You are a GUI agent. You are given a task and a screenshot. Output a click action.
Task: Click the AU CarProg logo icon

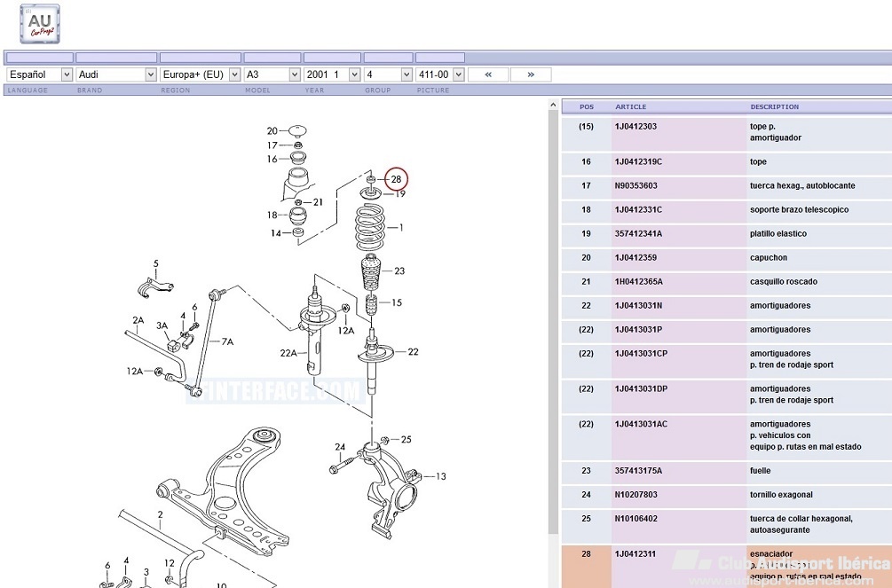(40, 24)
